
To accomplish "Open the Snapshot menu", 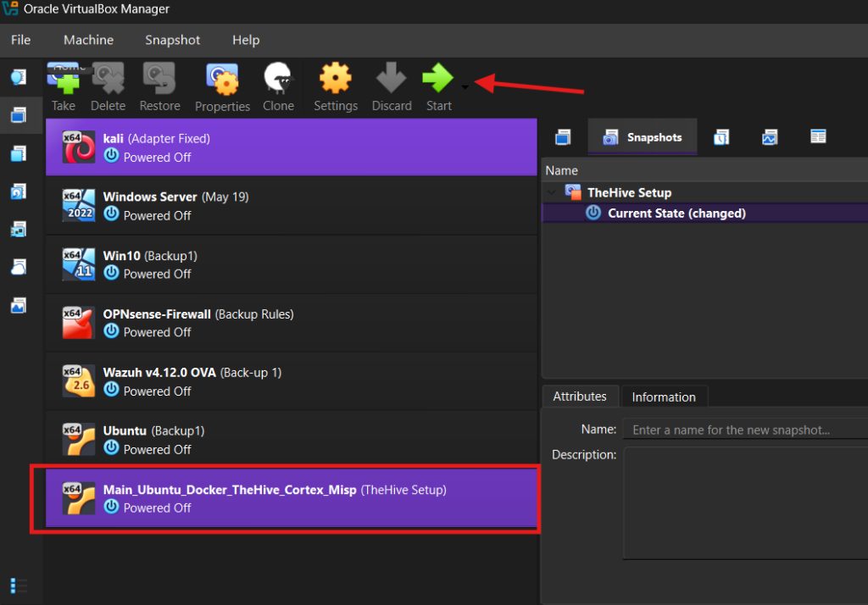I will click(x=172, y=40).
